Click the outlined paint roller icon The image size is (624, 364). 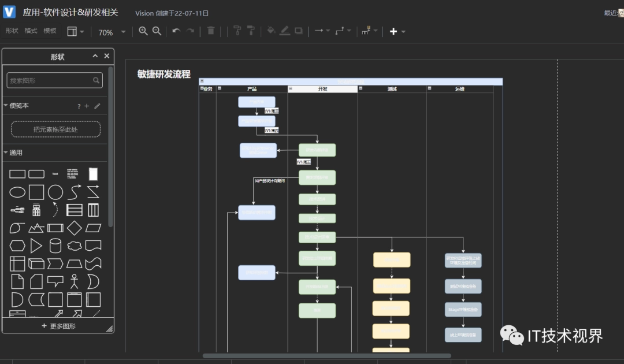coord(237,31)
